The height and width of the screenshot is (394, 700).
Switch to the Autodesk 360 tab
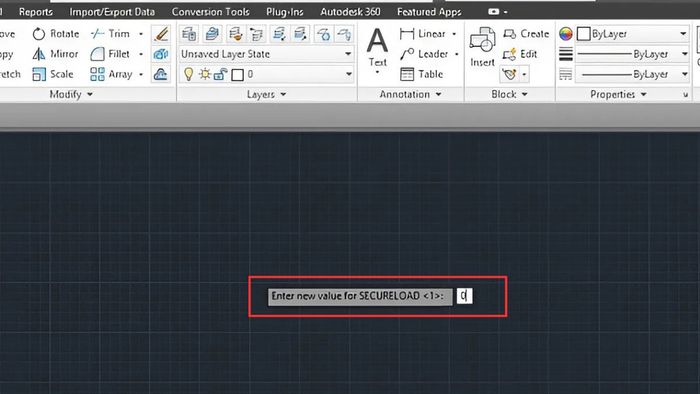350,12
